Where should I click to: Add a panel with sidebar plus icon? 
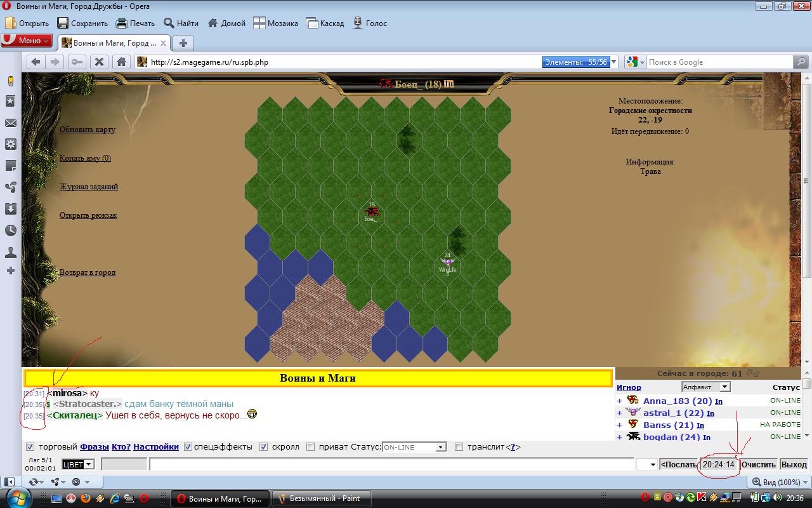11,271
